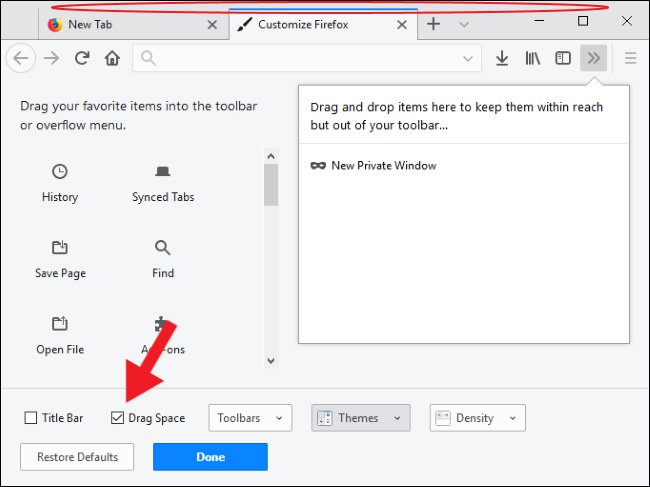Click the search magnifier in address bar
650x487 pixels.
pos(148,58)
